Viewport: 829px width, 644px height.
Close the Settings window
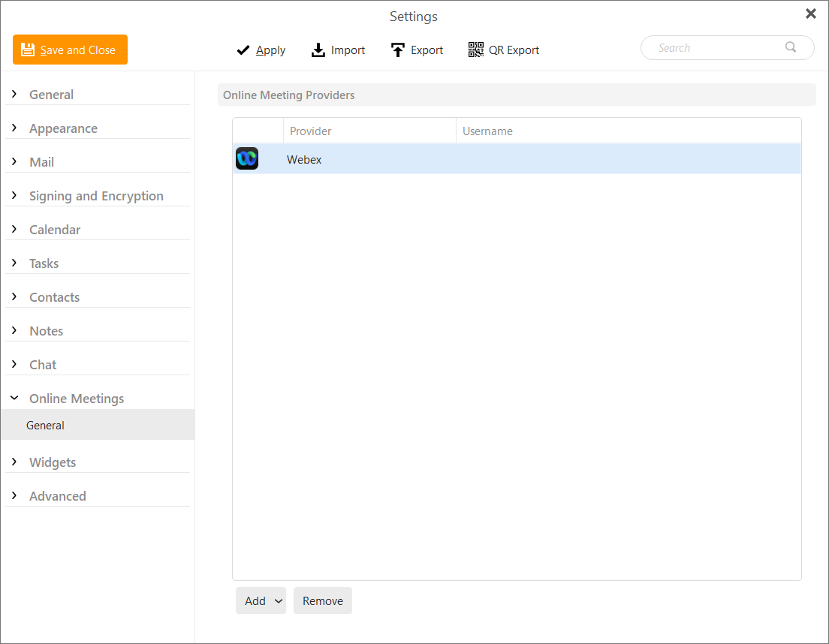pos(811,14)
